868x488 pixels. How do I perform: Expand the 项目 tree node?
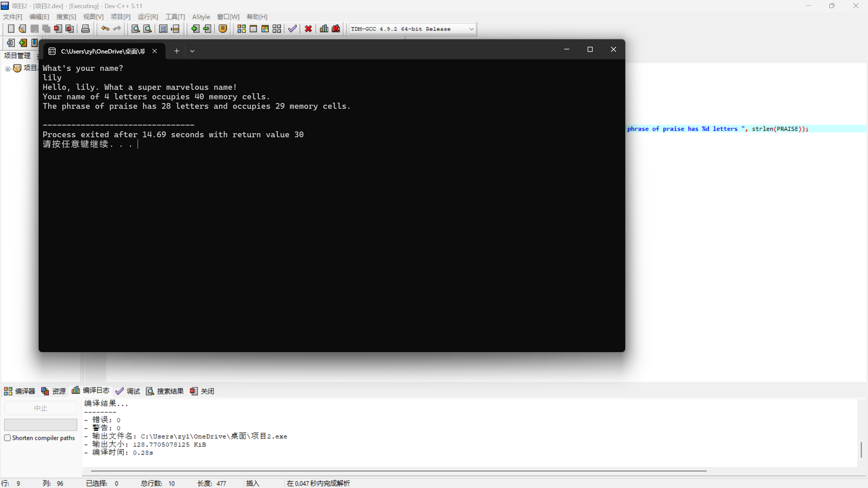pos(7,69)
